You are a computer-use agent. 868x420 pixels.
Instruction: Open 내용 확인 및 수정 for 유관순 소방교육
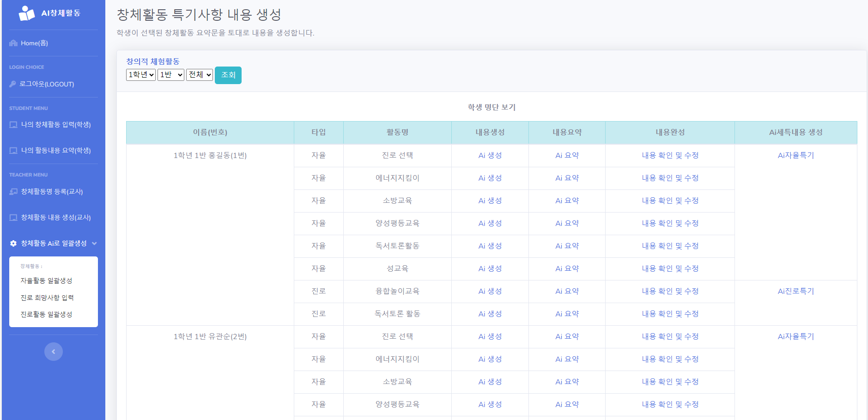click(x=670, y=382)
